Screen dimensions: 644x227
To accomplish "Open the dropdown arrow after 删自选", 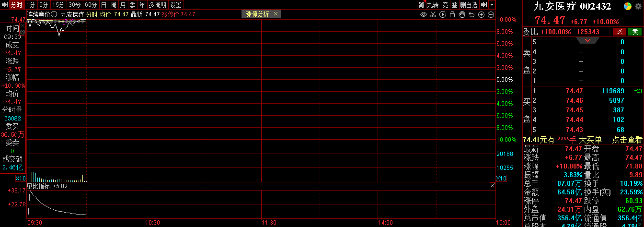I will pyautogui.click(x=493, y=5).
